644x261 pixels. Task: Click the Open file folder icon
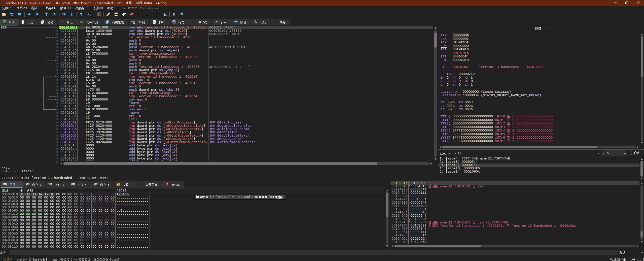click(x=4, y=14)
